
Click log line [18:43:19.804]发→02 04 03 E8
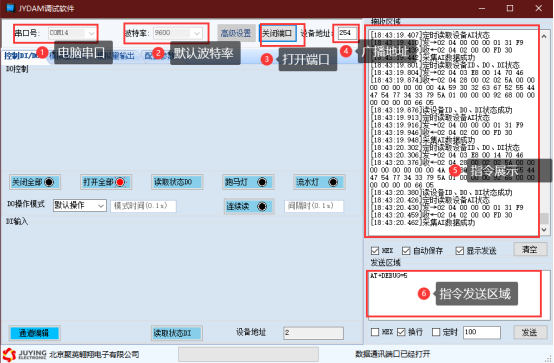point(447,73)
